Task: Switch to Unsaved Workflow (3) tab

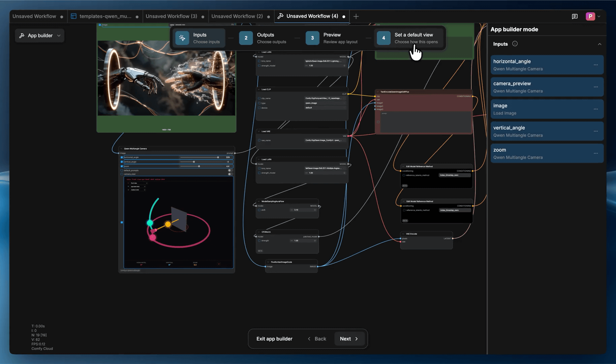Action: 171,16
